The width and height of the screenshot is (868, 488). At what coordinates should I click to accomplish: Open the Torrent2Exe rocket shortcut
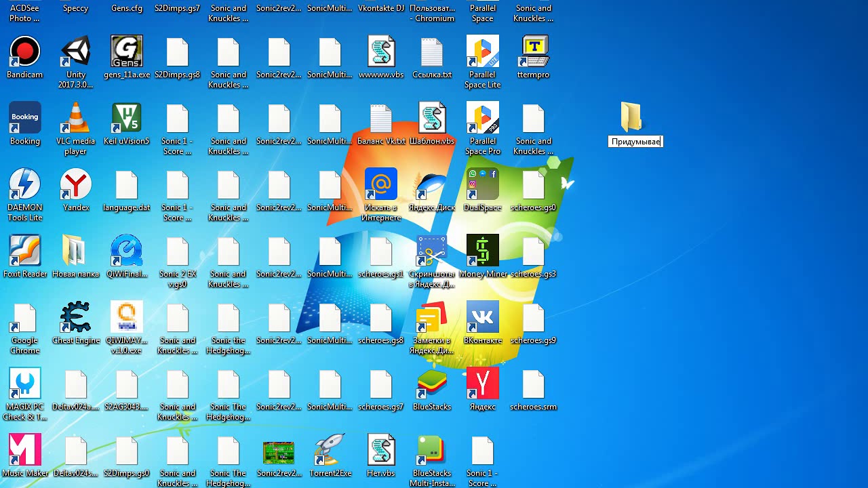[330, 451]
